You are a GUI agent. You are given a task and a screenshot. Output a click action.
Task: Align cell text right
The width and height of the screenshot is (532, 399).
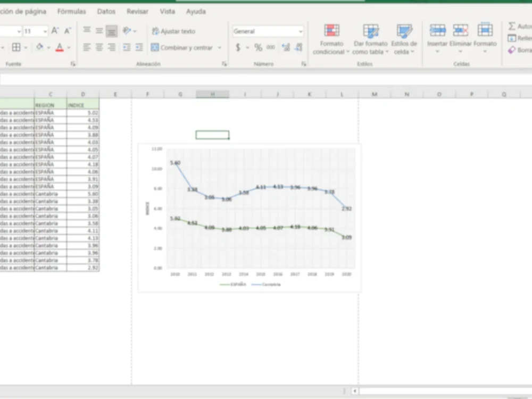(x=112, y=47)
